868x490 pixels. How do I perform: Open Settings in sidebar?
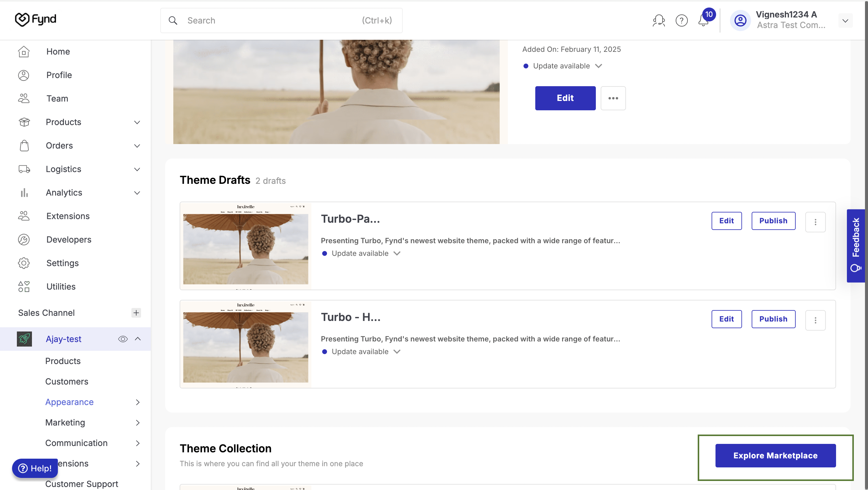(x=62, y=263)
